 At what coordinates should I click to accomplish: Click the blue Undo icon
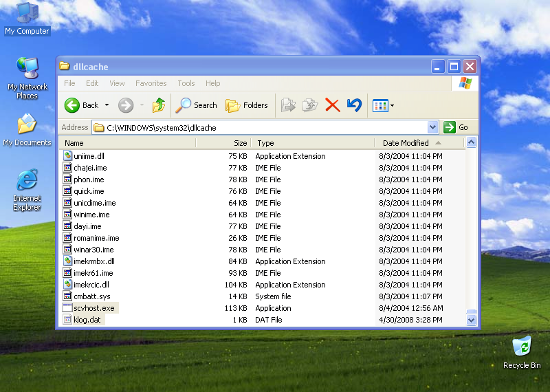(354, 105)
